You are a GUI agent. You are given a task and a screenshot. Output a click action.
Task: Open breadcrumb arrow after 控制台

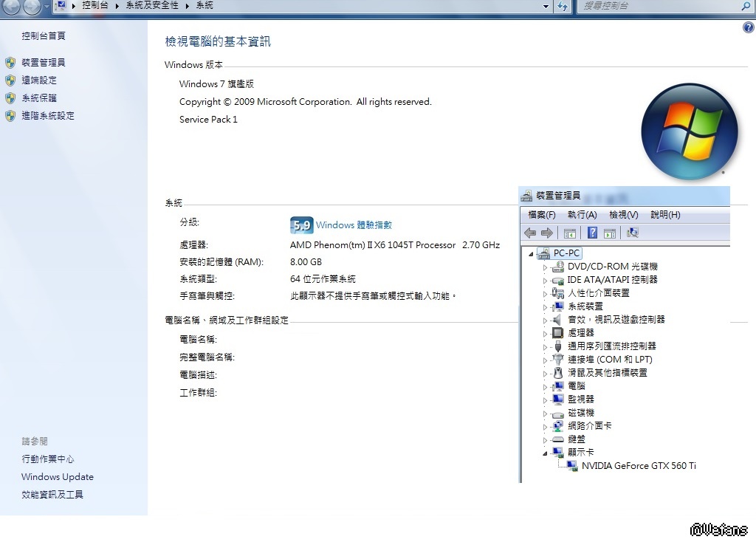[x=117, y=6]
